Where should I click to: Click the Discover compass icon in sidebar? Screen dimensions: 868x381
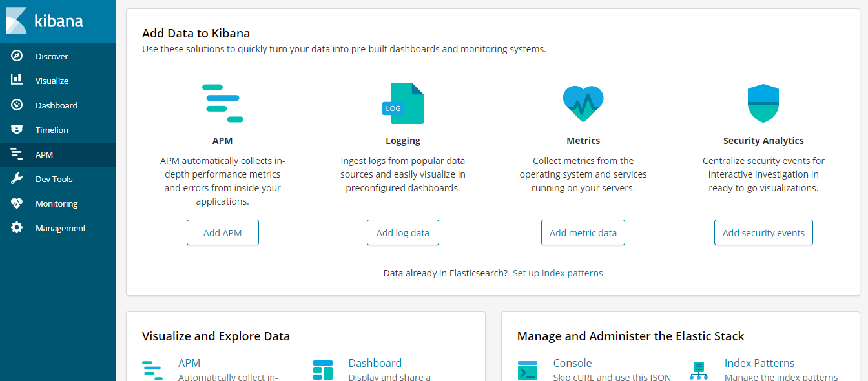click(x=17, y=56)
